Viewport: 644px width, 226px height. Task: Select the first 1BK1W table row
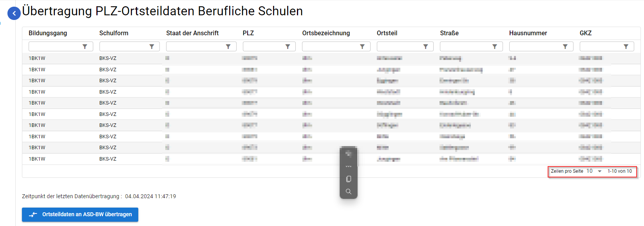click(x=118, y=58)
